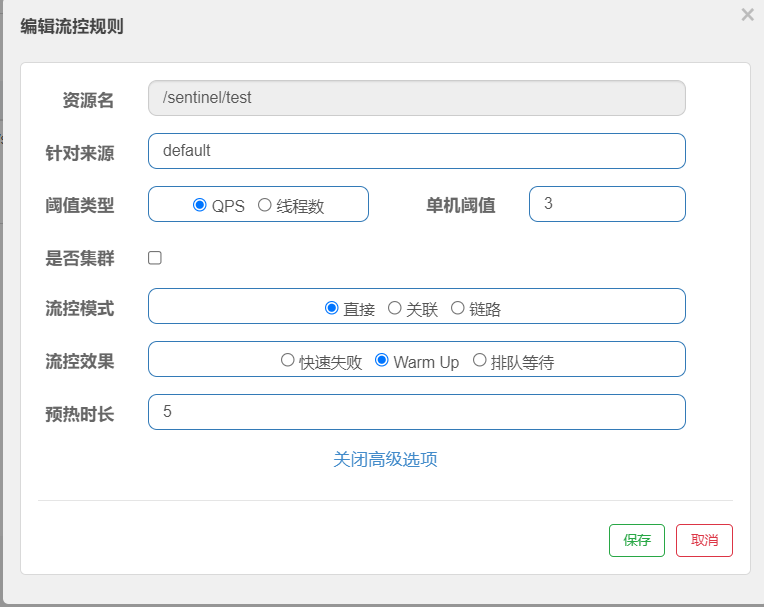764x607 pixels.
Task: Choose 链路 flow control mode
Action: [x=458, y=308]
